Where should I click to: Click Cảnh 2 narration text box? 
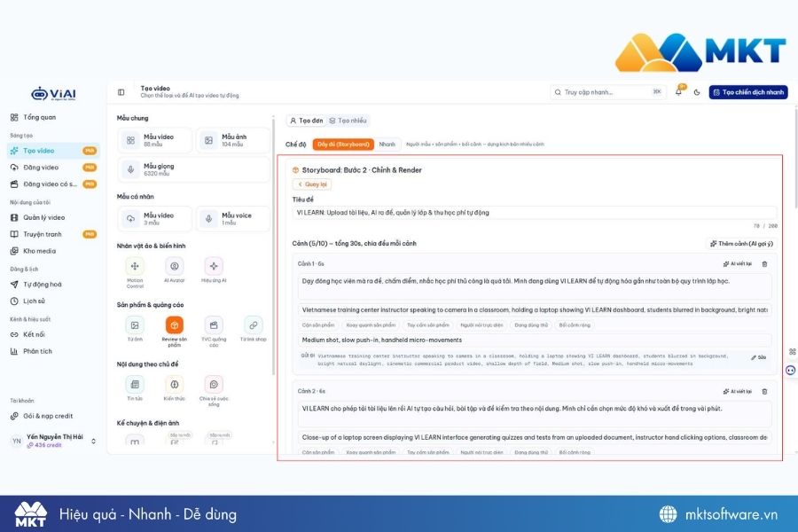point(535,414)
